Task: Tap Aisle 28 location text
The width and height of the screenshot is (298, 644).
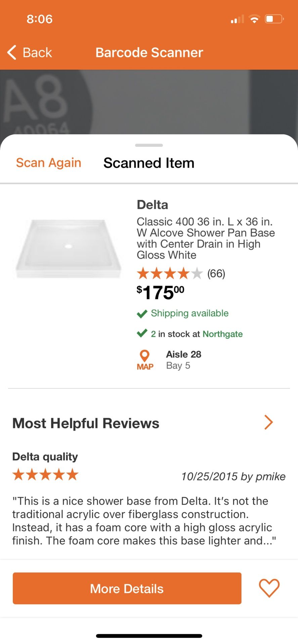Action: click(x=183, y=354)
